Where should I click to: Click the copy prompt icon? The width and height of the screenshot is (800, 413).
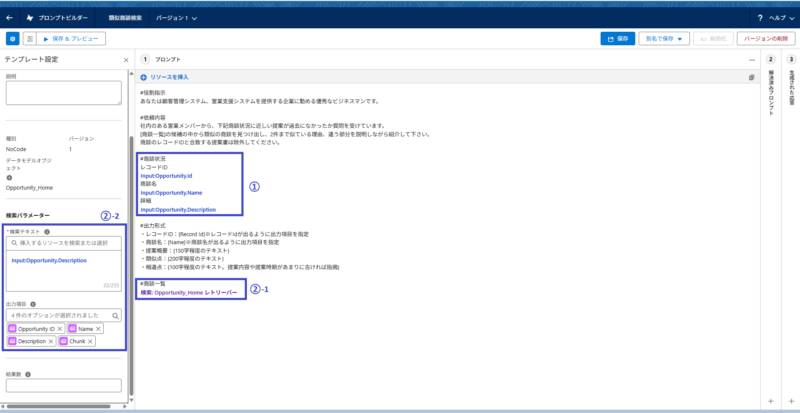pos(751,76)
